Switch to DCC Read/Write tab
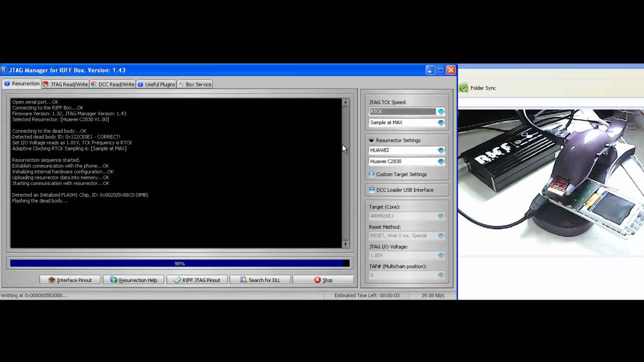Screen dimensions: 644x362 pos(113,84)
